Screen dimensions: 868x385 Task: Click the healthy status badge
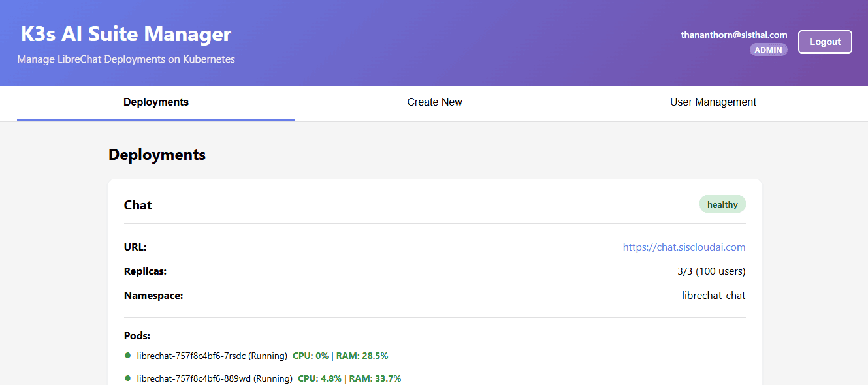(722, 204)
